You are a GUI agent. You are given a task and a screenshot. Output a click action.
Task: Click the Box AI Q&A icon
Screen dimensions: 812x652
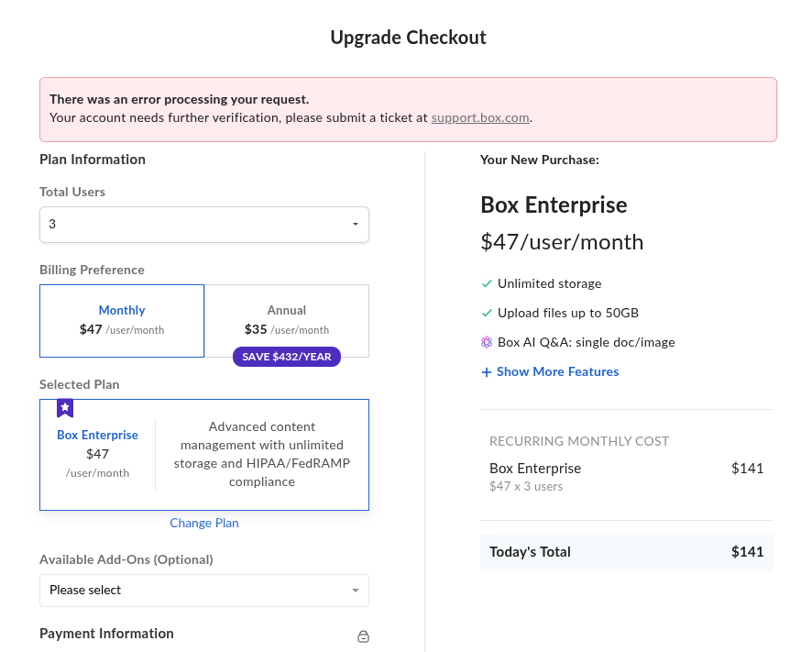click(487, 342)
